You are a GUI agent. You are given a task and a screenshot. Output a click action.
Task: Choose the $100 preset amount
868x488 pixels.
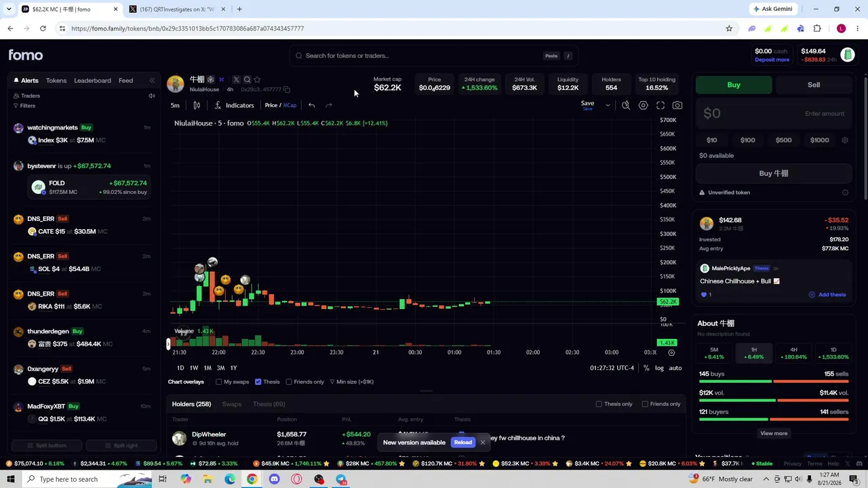tap(747, 140)
